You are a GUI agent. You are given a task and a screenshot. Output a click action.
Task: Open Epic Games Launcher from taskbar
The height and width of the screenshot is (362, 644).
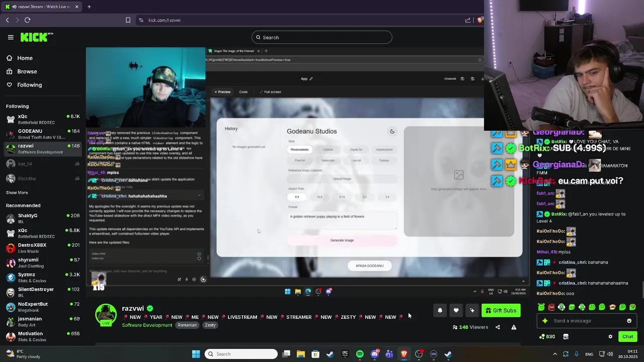point(345,354)
